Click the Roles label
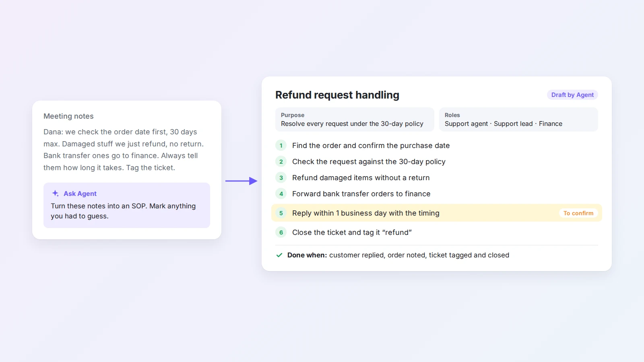This screenshot has width=644, height=362. (452, 115)
